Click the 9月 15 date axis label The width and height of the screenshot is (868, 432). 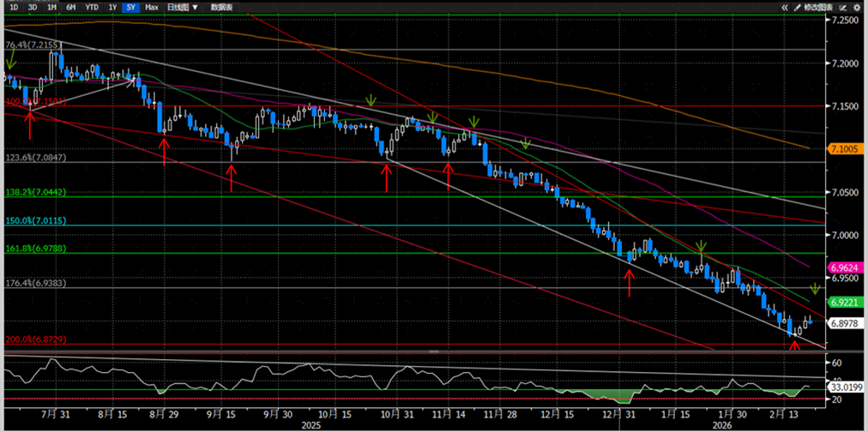222,413
